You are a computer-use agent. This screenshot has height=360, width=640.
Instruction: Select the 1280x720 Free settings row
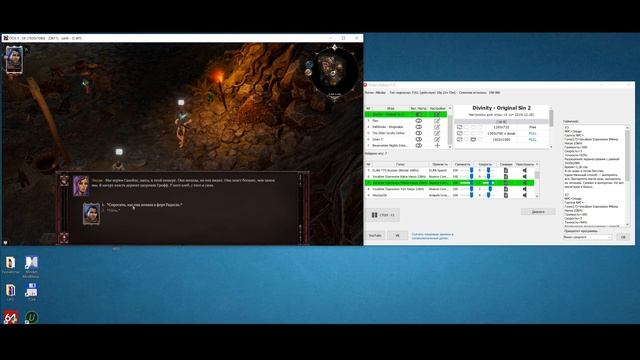coord(501,127)
